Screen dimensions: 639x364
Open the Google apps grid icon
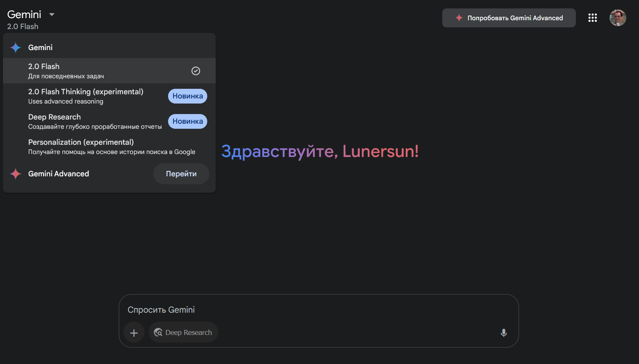tap(592, 18)
